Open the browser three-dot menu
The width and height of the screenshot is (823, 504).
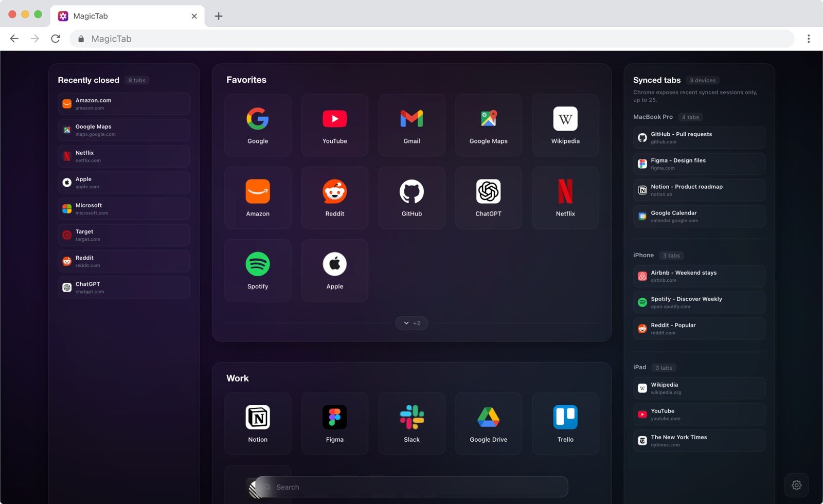coord(809,39)
